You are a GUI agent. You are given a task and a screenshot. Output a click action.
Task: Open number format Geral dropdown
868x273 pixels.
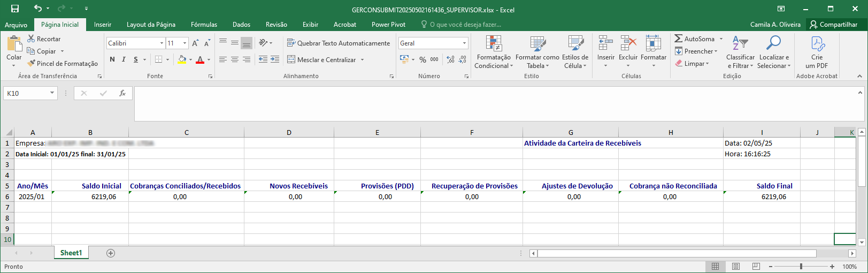pyautogui.click(x=464, y=43)
